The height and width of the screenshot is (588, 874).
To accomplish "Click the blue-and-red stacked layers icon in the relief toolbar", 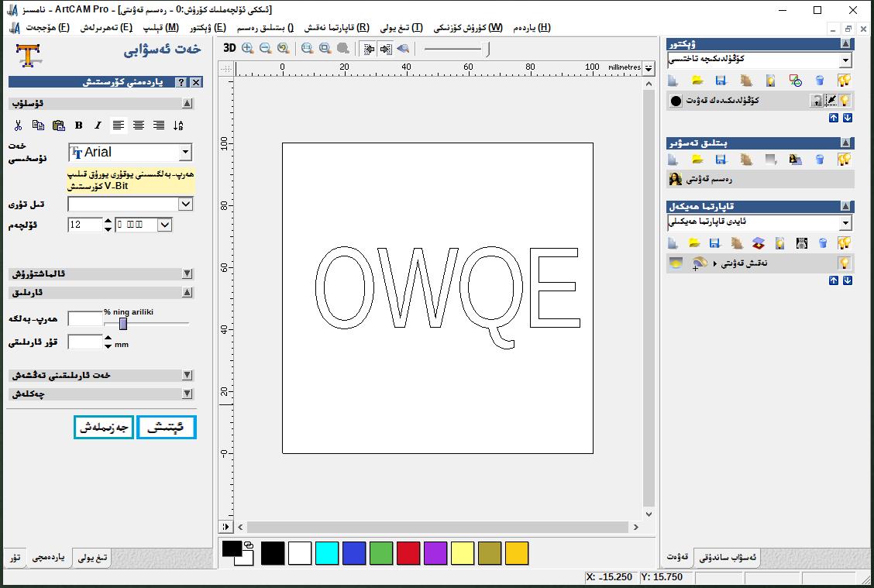I will point(758,243).
